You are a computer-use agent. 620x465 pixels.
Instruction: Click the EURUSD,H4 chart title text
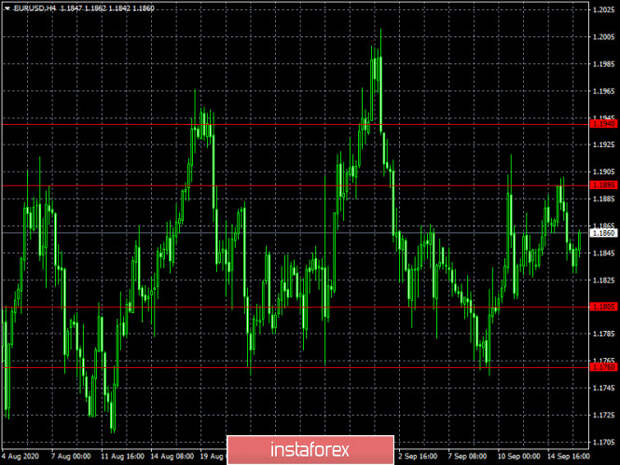34,8
